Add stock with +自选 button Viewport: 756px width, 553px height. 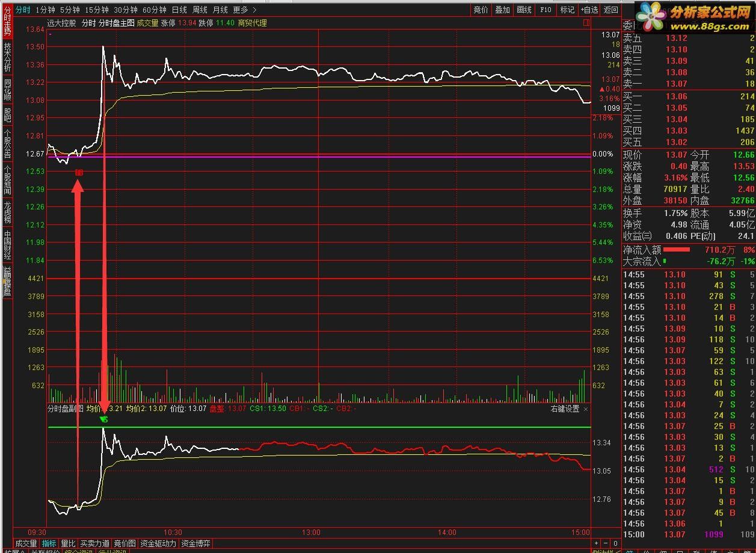point(589,10)
